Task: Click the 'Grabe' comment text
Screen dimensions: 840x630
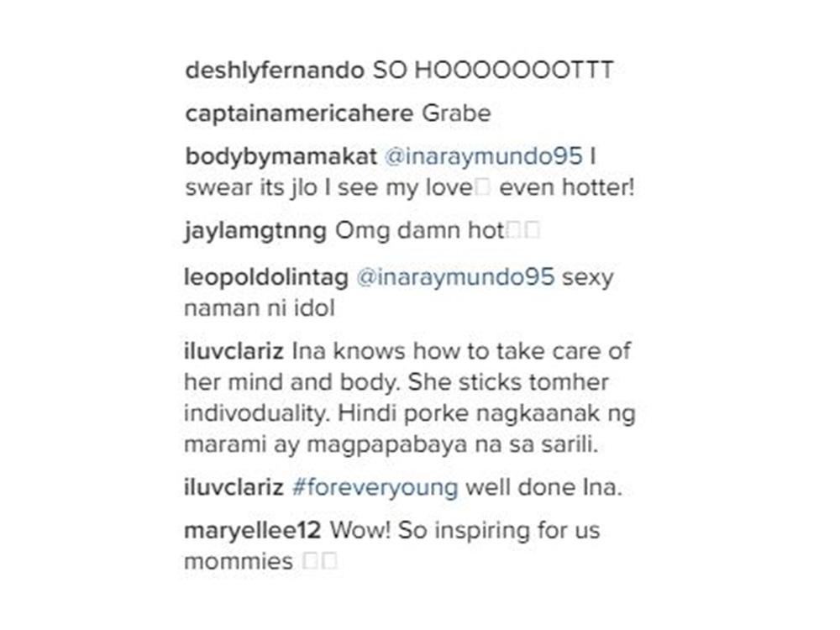Action: [x=456, y=113]
